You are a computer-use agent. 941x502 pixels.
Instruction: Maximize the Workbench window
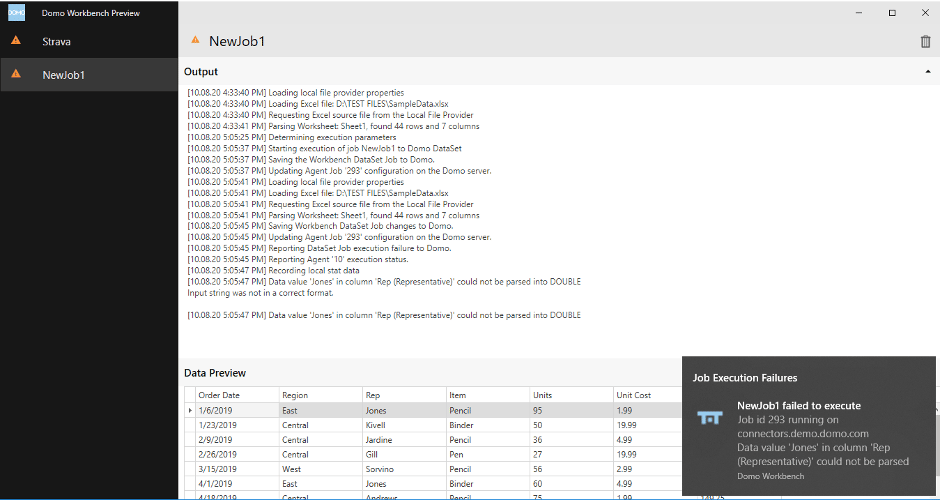click(x=892, y=13)
